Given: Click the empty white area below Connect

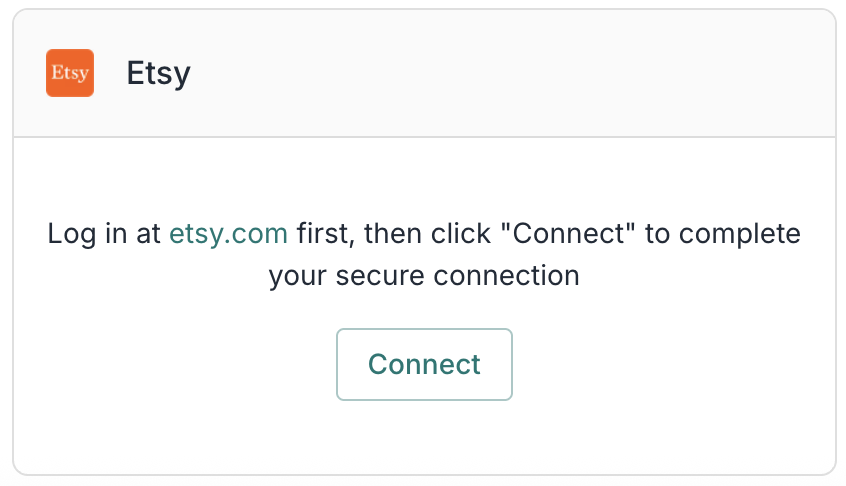Looking at the screenshot, I should tap(424, 435).
